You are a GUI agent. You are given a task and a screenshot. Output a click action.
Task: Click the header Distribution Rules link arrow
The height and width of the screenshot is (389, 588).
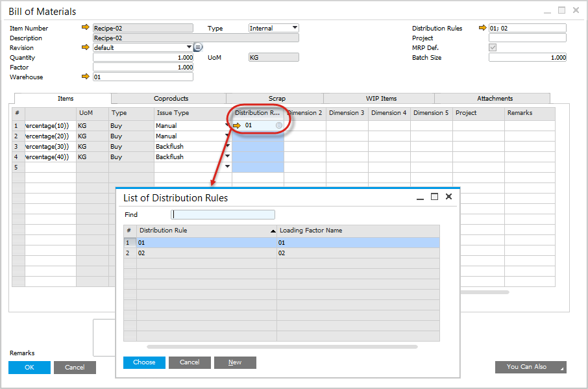(482, 28)
